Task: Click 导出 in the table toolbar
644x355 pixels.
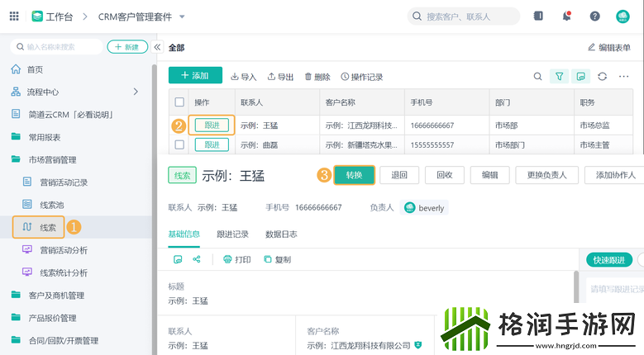Action: (280, 77)
